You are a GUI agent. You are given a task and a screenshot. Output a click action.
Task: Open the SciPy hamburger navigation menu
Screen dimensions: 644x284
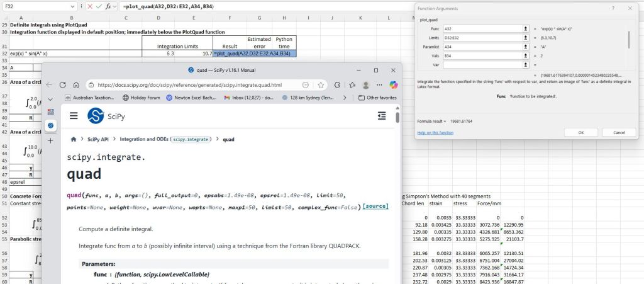(74, 116)
